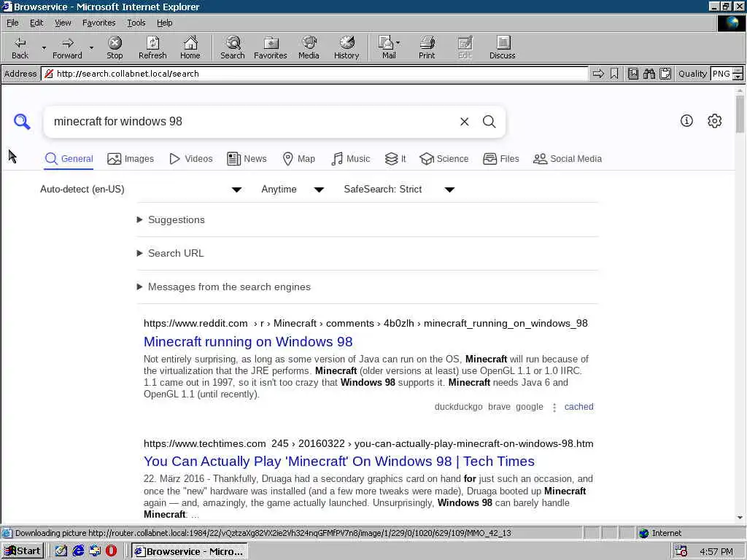Open the Favorites menu in menu bar

[98, 23]
